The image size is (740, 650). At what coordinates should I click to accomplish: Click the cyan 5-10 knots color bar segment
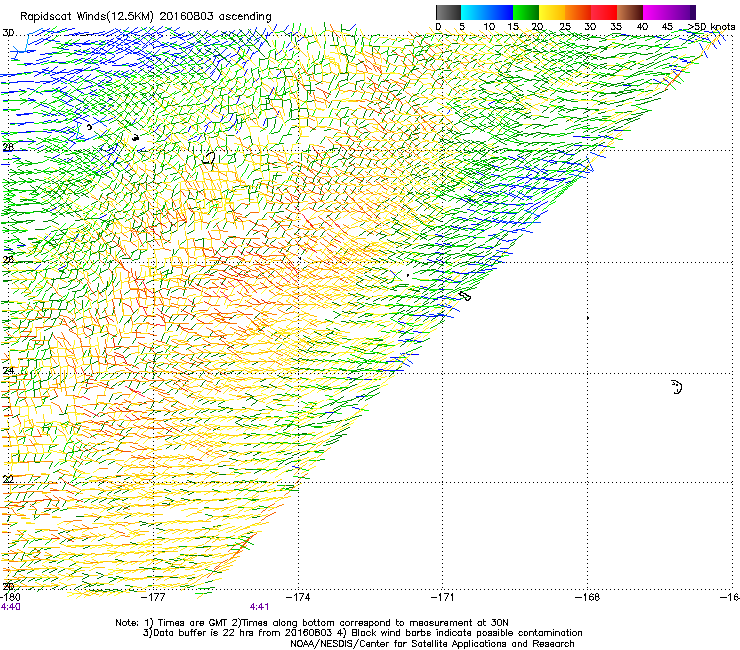[474, 12]
